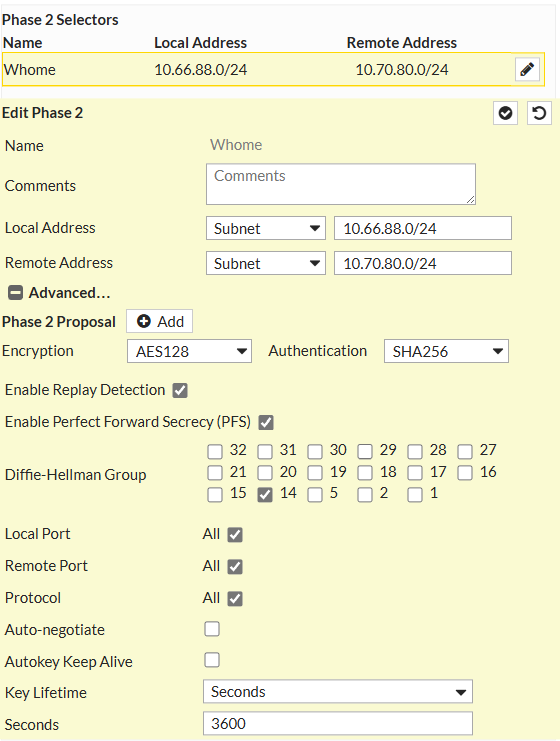560x741 pixels.
Task: Enable the Auto-negotiate checkbox
Action: point(212,629)
